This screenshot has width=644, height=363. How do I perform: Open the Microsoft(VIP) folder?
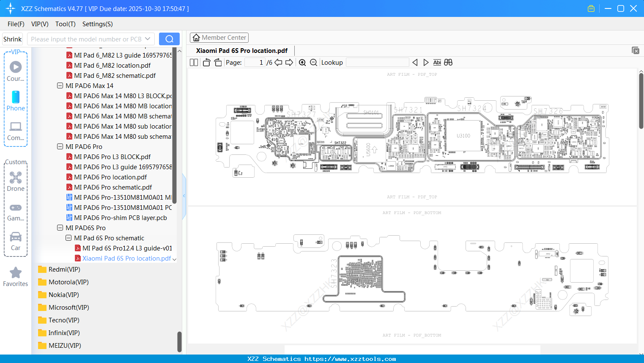click(63, 308)
